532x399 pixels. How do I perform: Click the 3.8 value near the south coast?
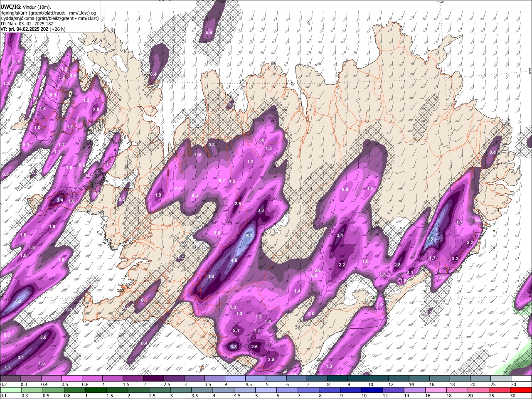tap(234, 347)
